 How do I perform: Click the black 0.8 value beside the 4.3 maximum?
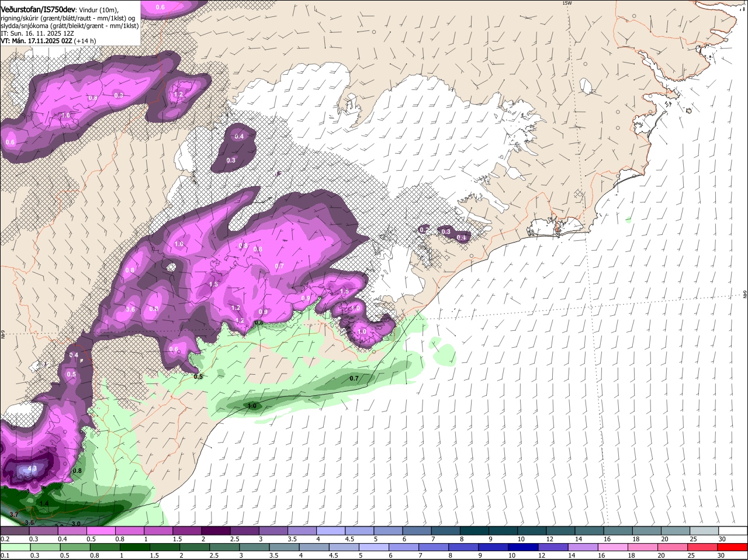(x=77, y=471)
